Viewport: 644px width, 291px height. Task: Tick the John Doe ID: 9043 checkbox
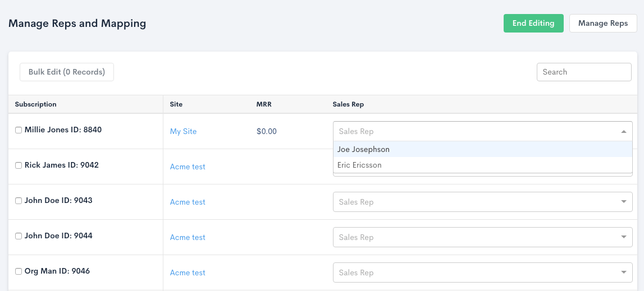coord(19,201)
